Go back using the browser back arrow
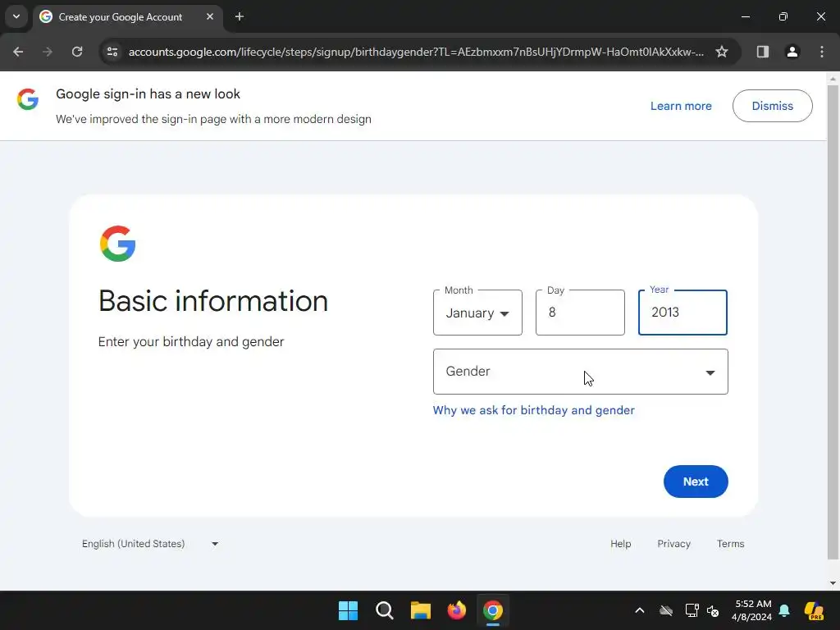The height and width of the screenshot is (630, 840). pyautogui.click(x=18, y=52)
